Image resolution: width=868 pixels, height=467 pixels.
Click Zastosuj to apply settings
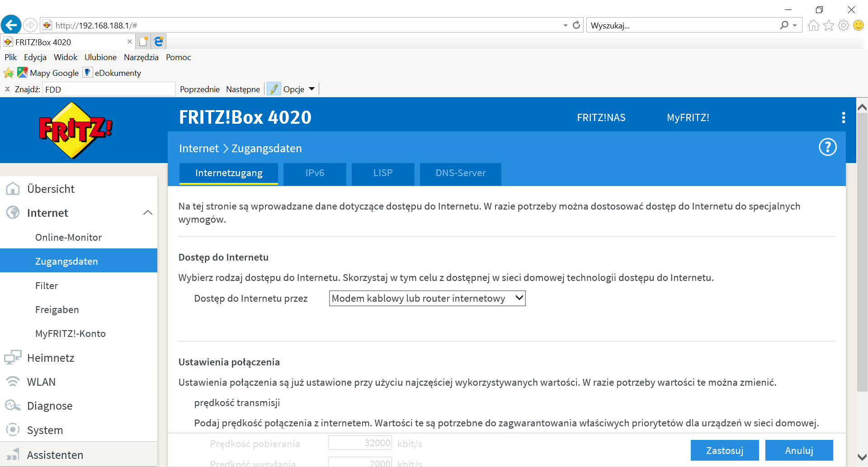click(x=725, y=450)
